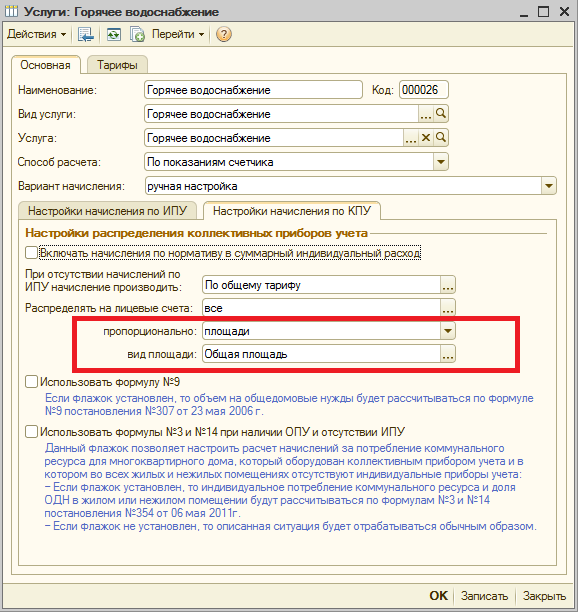Viewport: 578px width, 612px height.
Task: Click the Наименование input field
Action: (253, 90)
